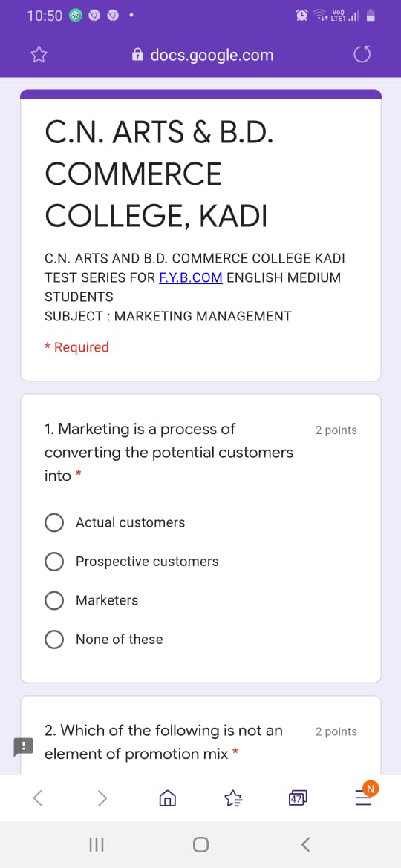Go forward with browser forward arrow
401x868 pixels.
coord(102,798)
